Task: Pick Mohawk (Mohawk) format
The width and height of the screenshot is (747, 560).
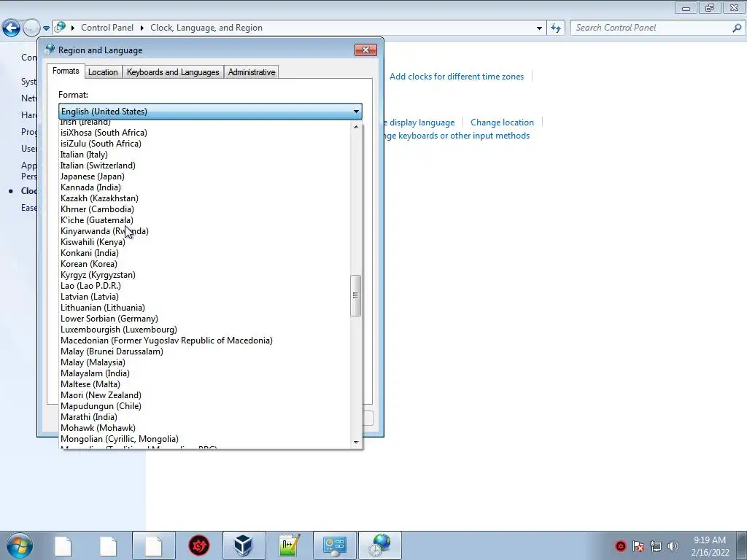Action: coord(205,428)
